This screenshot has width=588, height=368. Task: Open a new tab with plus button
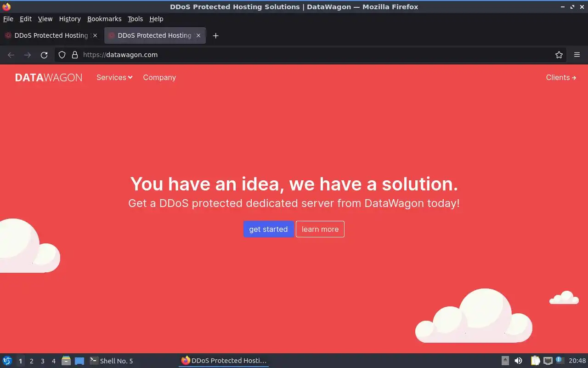215,35
